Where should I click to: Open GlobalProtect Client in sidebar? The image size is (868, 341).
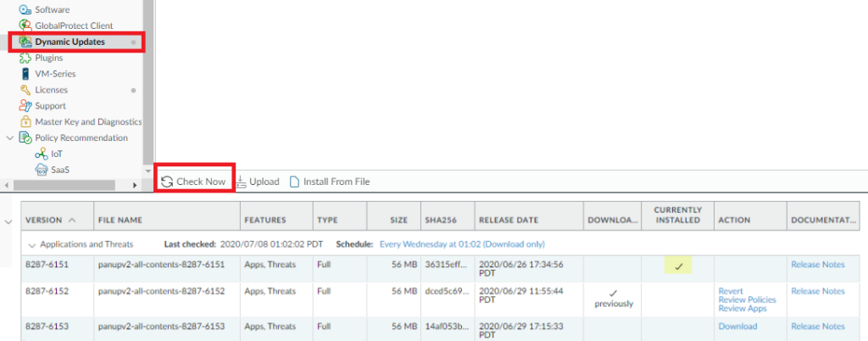pyautogui.click(x=74, y=25)
